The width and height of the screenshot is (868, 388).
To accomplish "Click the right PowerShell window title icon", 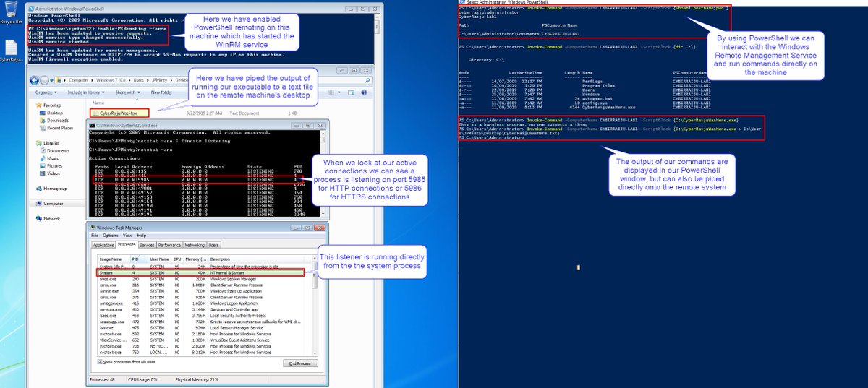I will (x=462, y=2).
